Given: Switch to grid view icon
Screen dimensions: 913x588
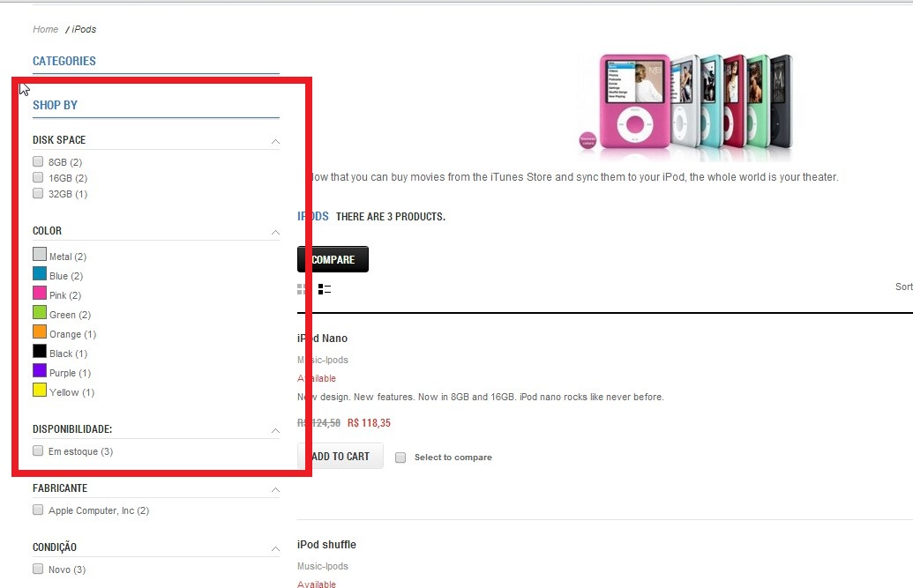Looking at the screenshot, I should [x=301, y=289].
